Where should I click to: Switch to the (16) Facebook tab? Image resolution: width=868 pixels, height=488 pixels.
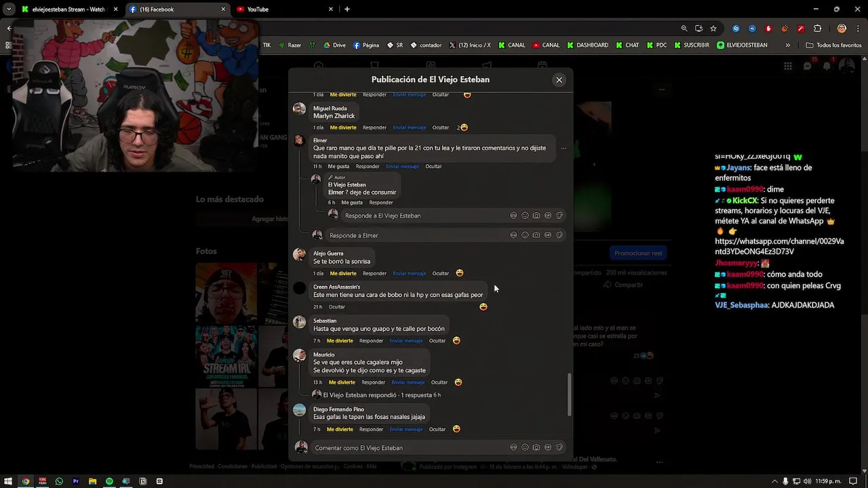tap(178, 9)
